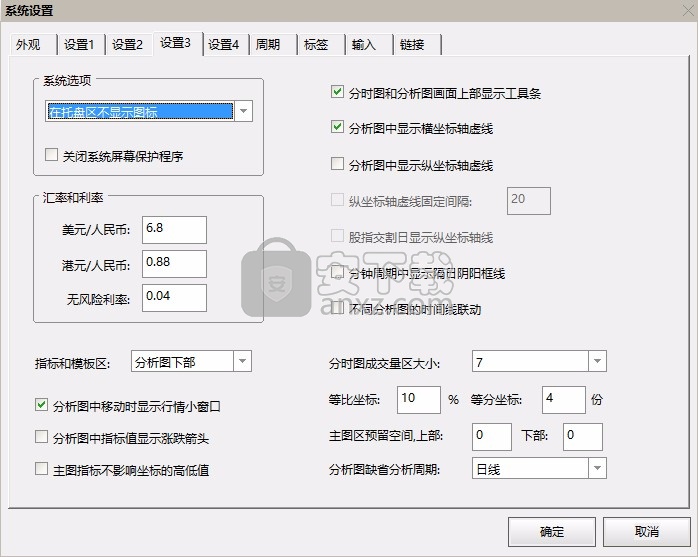Enable 主图指标不影响坐标的高低值

point(41,468)
